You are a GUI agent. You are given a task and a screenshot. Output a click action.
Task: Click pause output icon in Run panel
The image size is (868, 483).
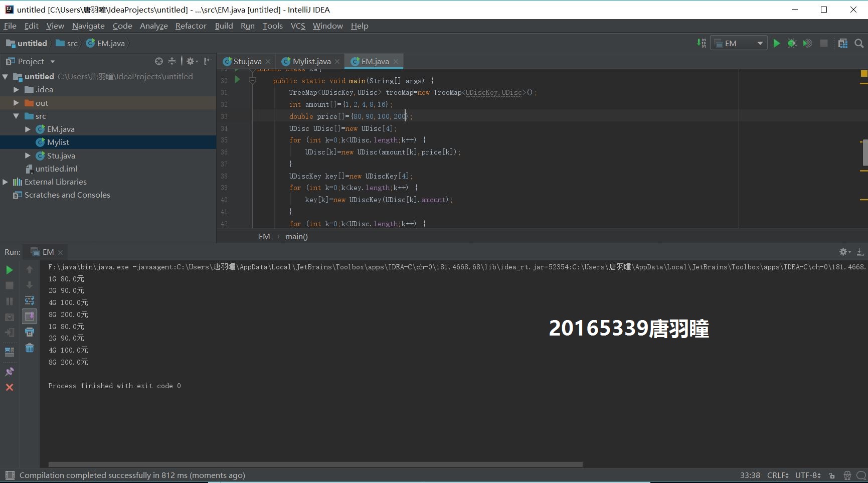pos(9,301)
